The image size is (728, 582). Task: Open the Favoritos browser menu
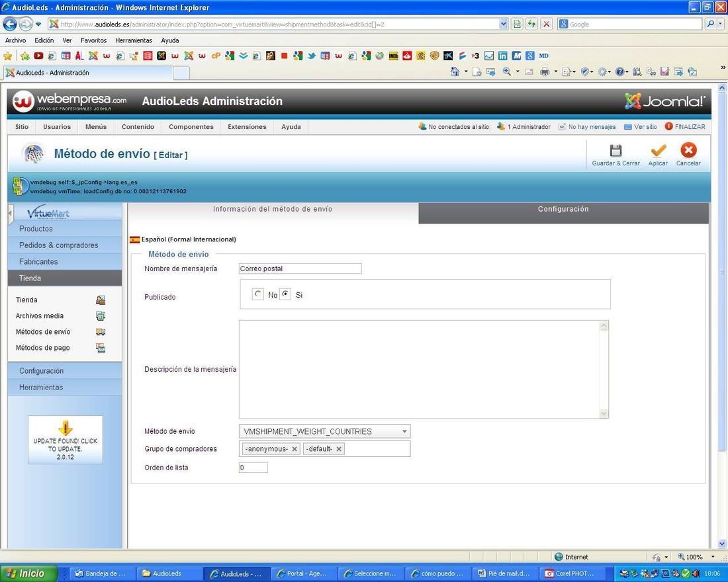[93, 40]
